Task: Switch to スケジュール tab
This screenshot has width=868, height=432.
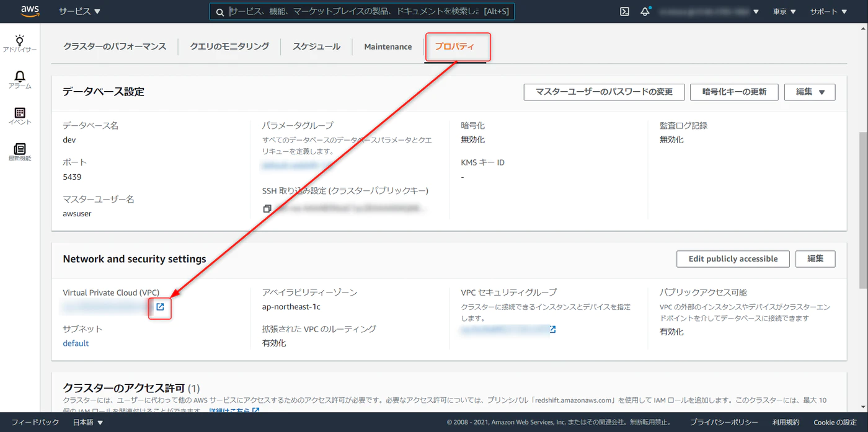Action: coord(316,46)
